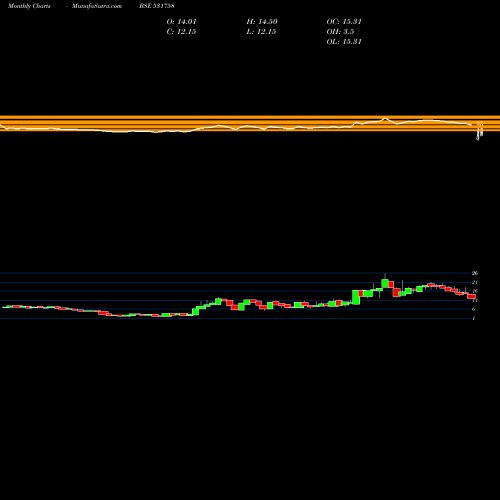Click the price axis label "6"
The image size is (500, 500).
[x=473, y=309]
